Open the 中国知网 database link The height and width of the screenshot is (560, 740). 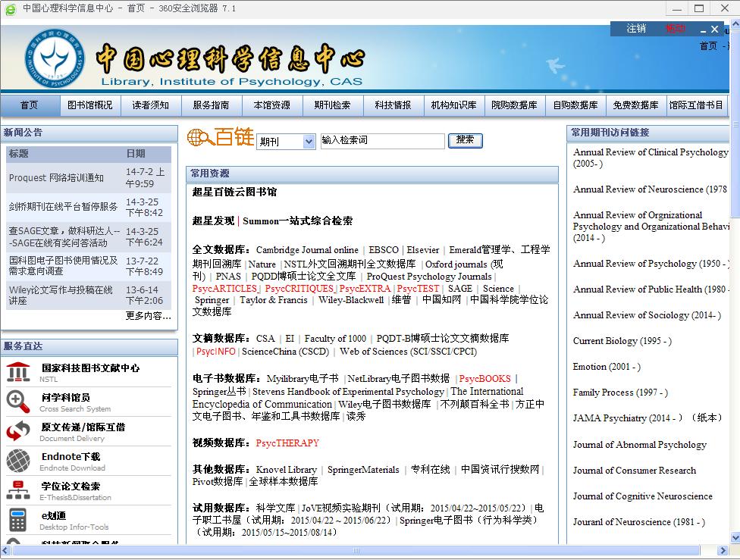coord(442,300)
